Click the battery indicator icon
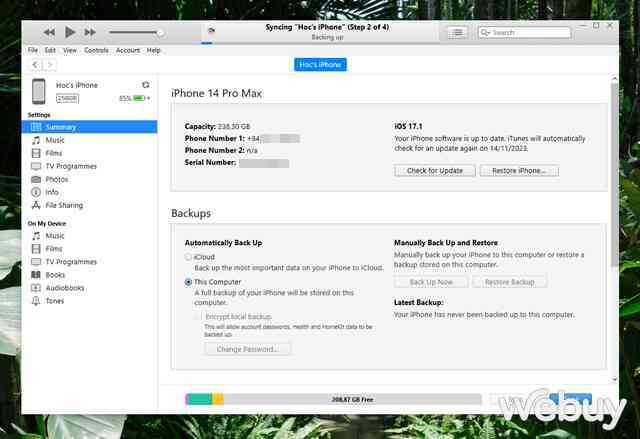 click(x=139, y=98)
